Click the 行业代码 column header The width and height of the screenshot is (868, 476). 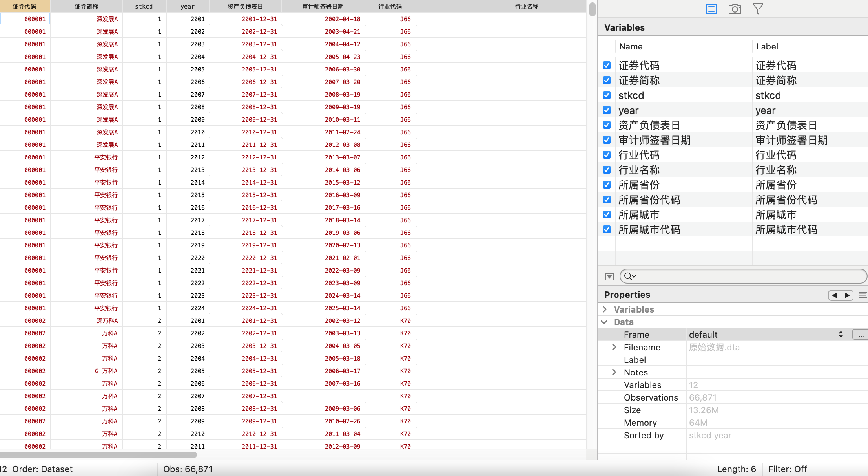tap(390, 6)
